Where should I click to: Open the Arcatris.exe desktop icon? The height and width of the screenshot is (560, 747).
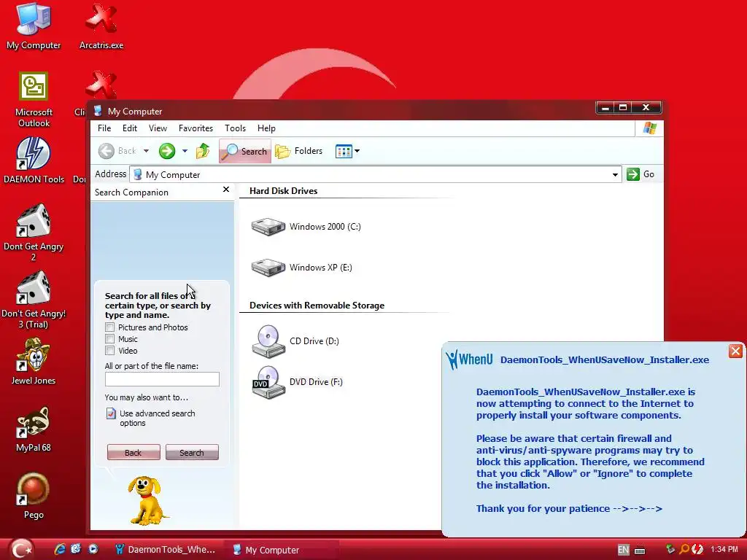(x=101, y=26)
